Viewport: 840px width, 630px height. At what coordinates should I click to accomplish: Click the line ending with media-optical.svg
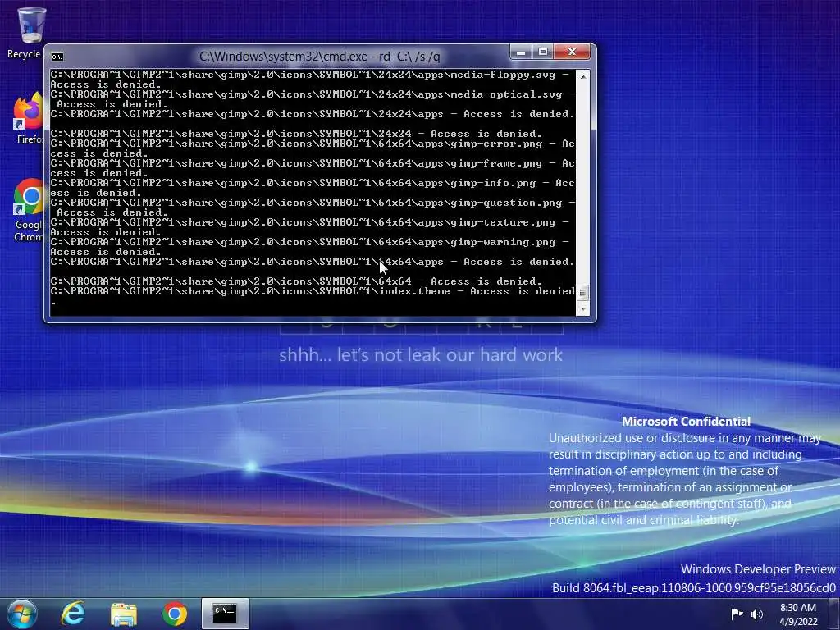313,94
